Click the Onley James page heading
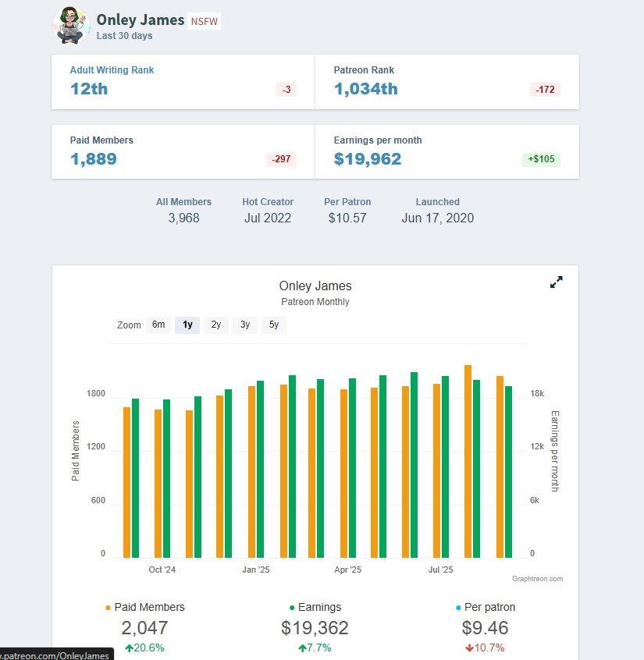Screen dimensions: 644x660 coord(141,20)
